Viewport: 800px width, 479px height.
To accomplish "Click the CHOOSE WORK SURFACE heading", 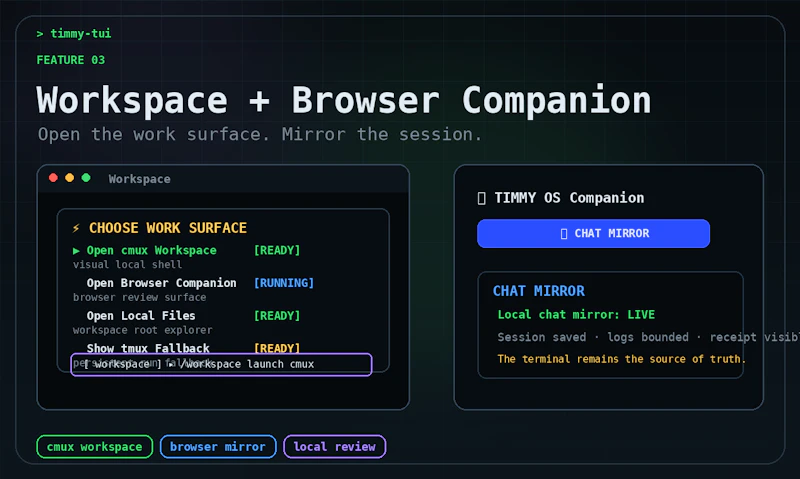I will pyautogui.click(x=168, y=228).
